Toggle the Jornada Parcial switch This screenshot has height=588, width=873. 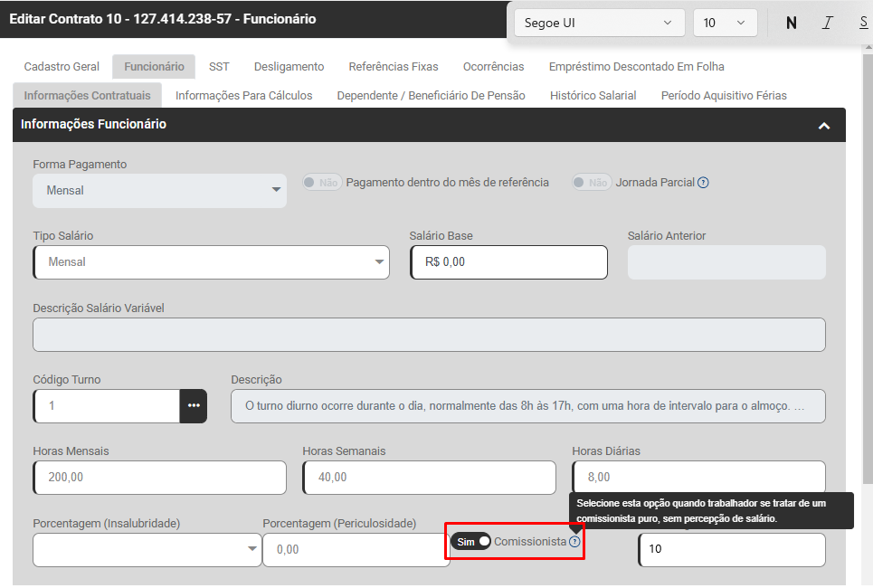coord(591,183)
